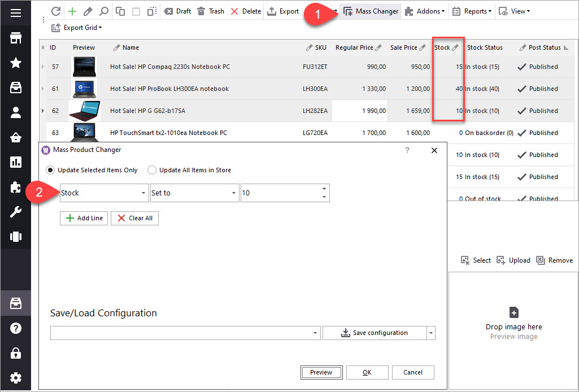Open search with the magnifier icon
Viewport: 579px width, 392px height.
103,11
